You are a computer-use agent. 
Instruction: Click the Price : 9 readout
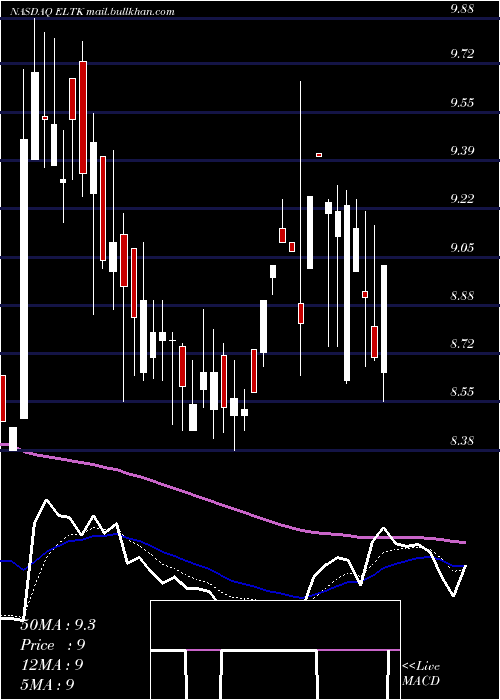click(53, 645)
